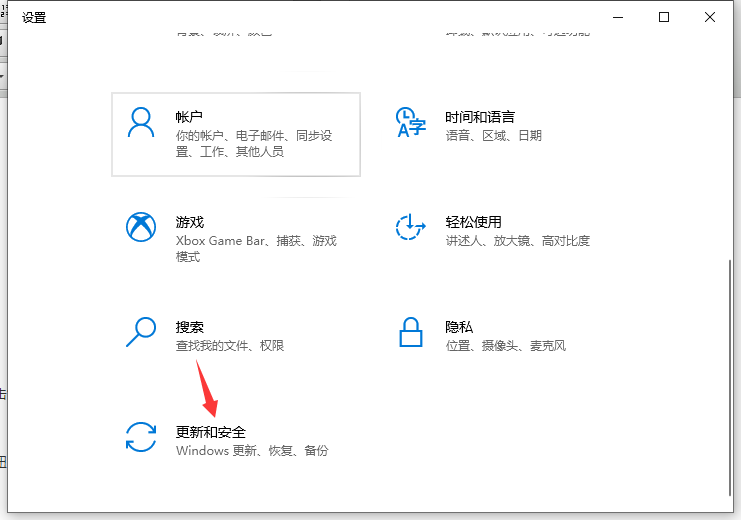Go to 轻松使用 settings title

tap(473, 222)
